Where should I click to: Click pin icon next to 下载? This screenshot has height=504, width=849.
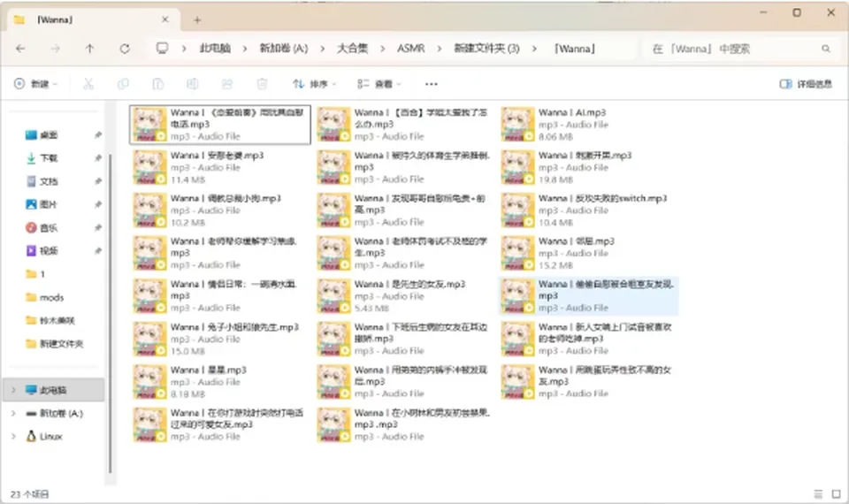coord(98,158)
